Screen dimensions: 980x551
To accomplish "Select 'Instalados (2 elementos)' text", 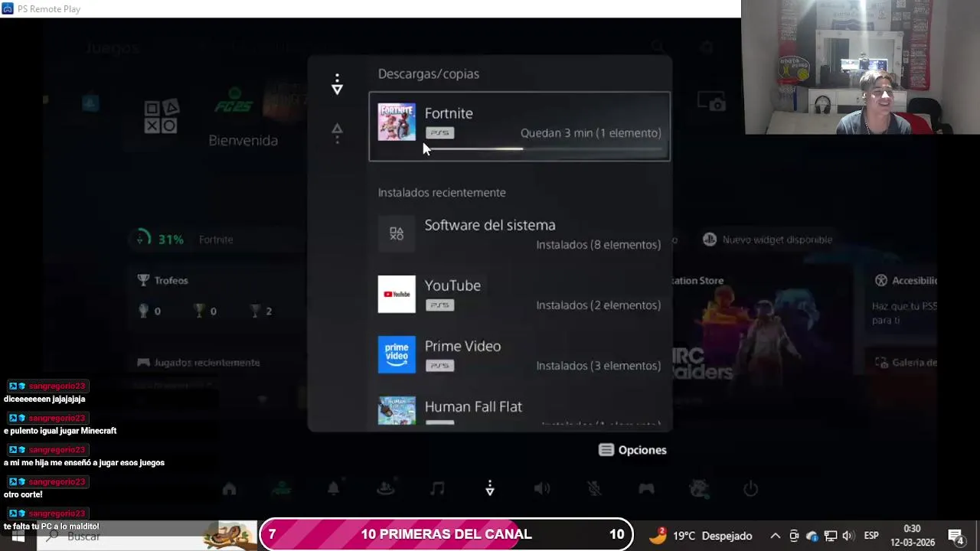I will click(x=598, y=305).
